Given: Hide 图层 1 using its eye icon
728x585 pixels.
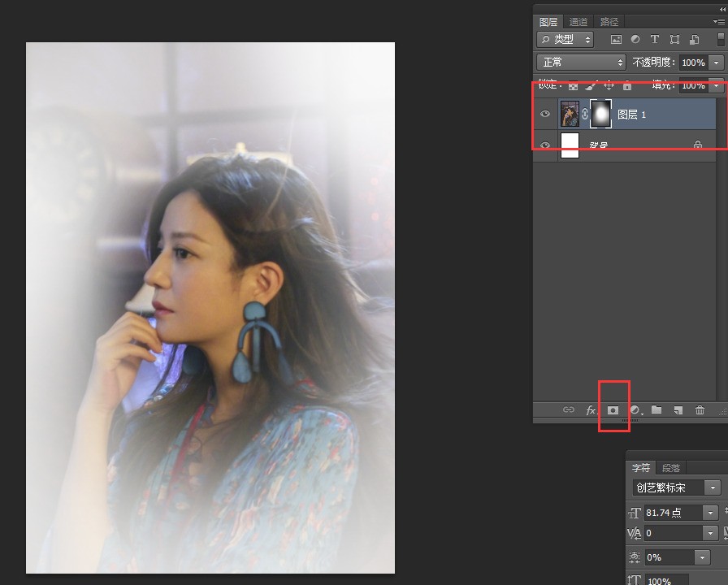Looking at the screenshot, I should tap(545, 115).
